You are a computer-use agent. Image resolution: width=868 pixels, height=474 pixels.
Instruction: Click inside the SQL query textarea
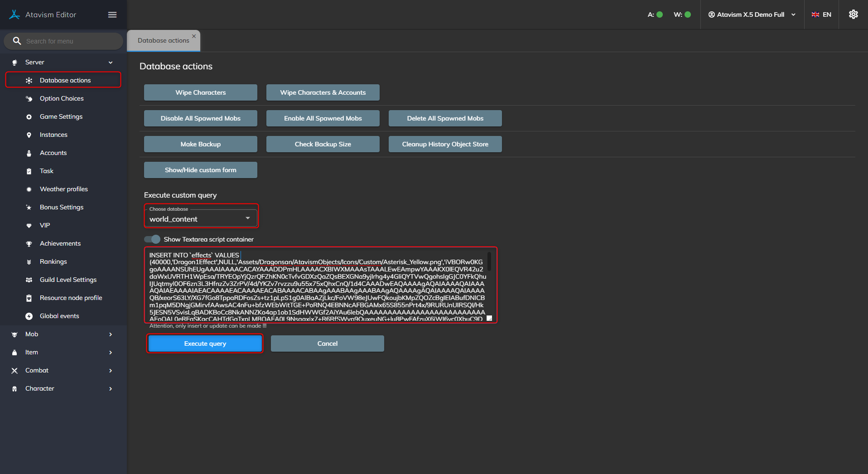point(317,285)
